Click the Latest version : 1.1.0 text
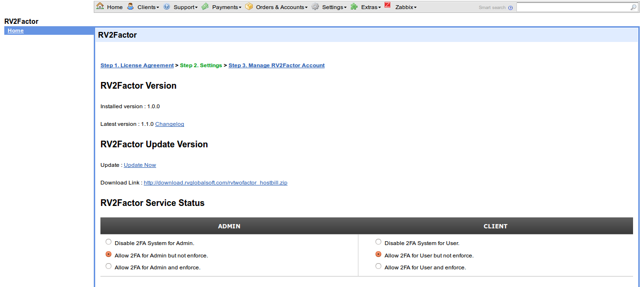Screen dimensions: 644x287 coord(127,124)
